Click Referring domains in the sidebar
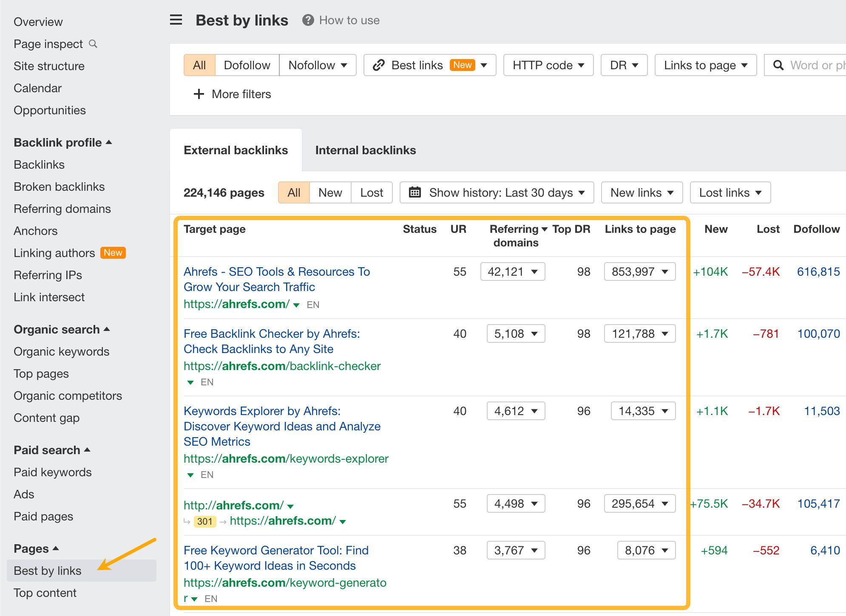The image size is (846, 616). tap(62, 209)
